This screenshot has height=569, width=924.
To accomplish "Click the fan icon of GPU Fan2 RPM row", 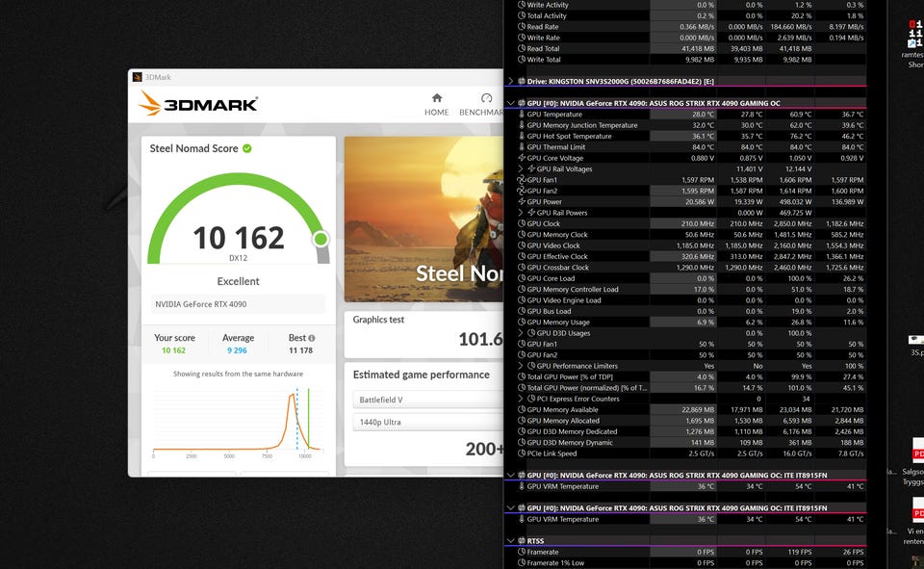I will (x=521, y=191).
